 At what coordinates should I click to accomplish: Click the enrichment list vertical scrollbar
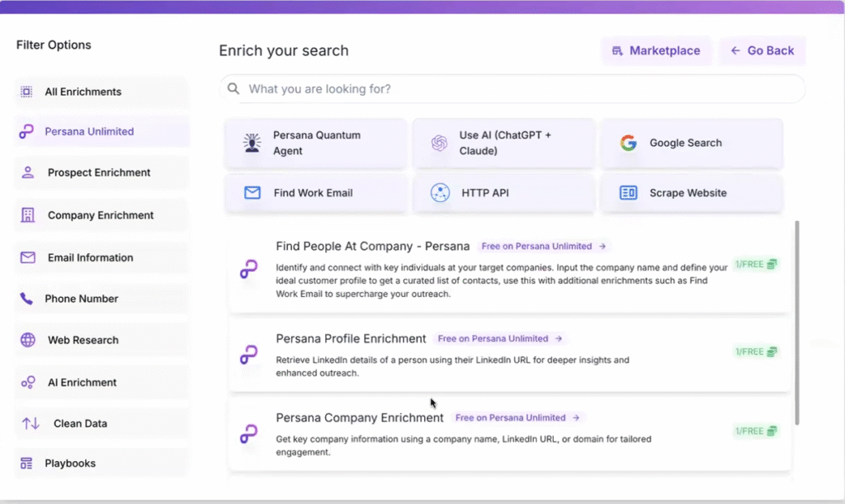(x=796, y=322)
